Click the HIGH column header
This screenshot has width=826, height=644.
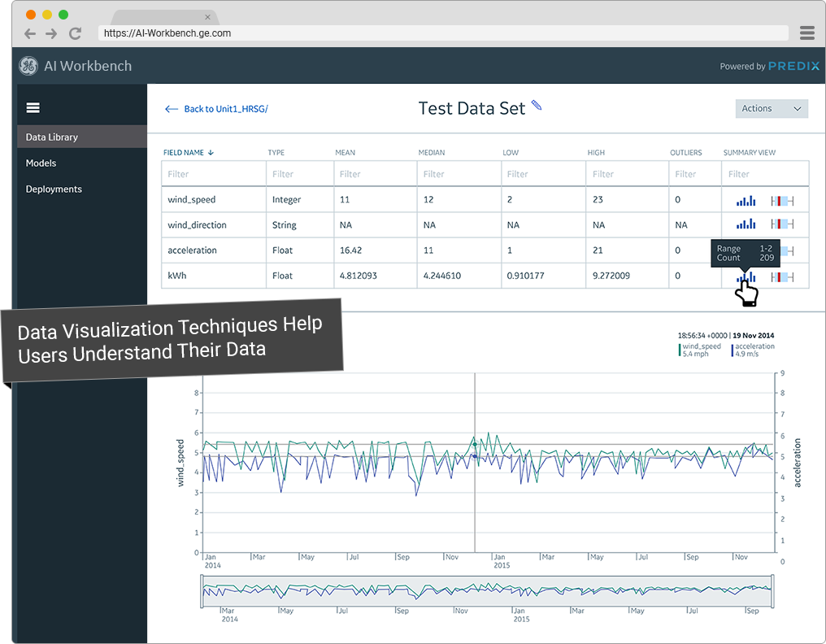coord(596,152)
